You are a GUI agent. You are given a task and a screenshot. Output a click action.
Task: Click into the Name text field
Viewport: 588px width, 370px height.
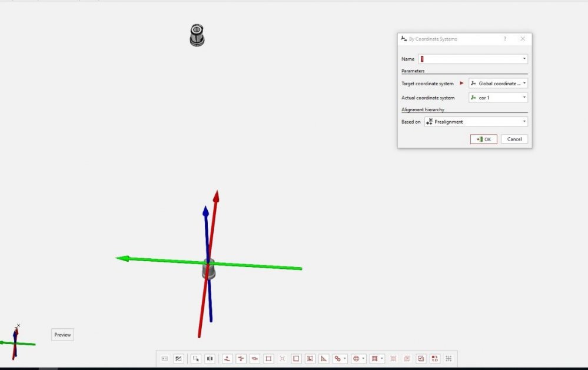(469, 59)
